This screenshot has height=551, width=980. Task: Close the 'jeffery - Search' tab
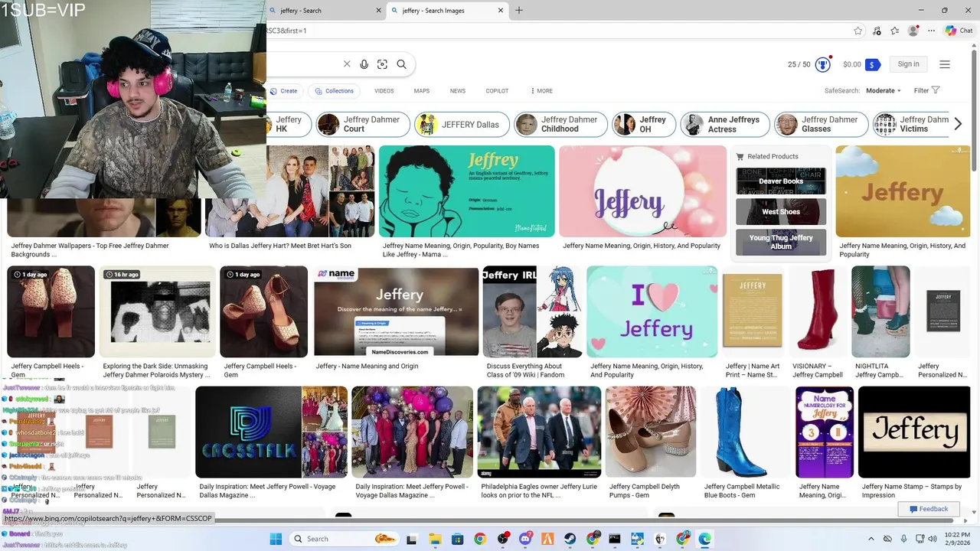(378, 11)
